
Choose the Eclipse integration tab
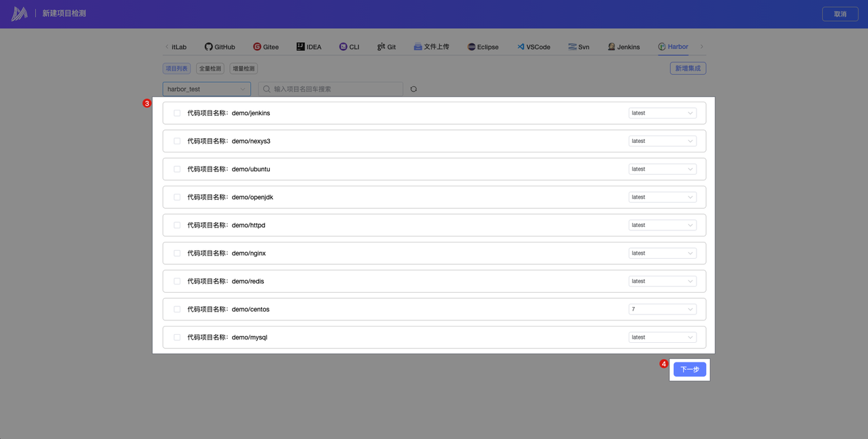[x=483, y=47]
